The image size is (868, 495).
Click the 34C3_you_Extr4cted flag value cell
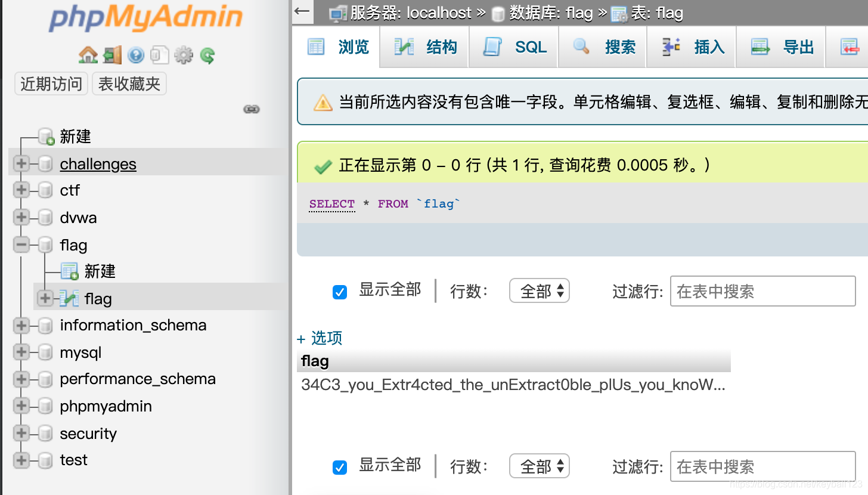[513, 385]
